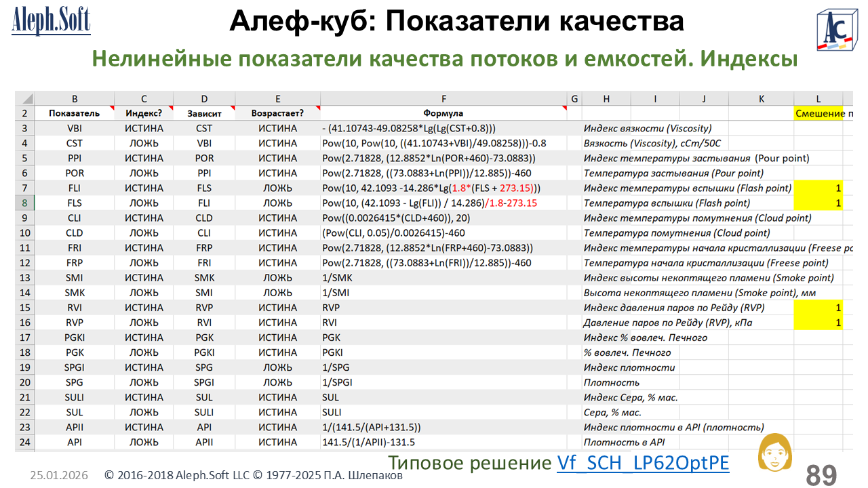This screenshot has height=488, width=868.
Task: Select the yellow cell in the RVP row 16
Action: pos(818,323)
